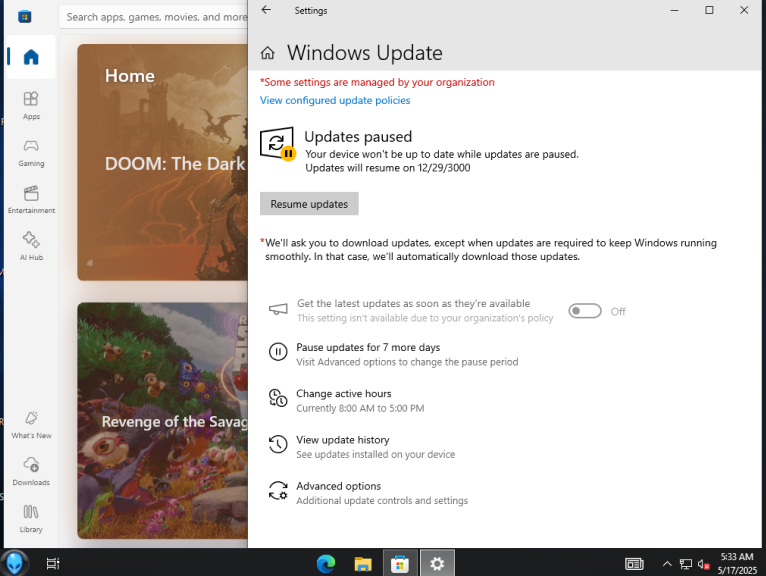Switch to Settings on the taskbar
The image size is (766, 576).
(437, 564)
